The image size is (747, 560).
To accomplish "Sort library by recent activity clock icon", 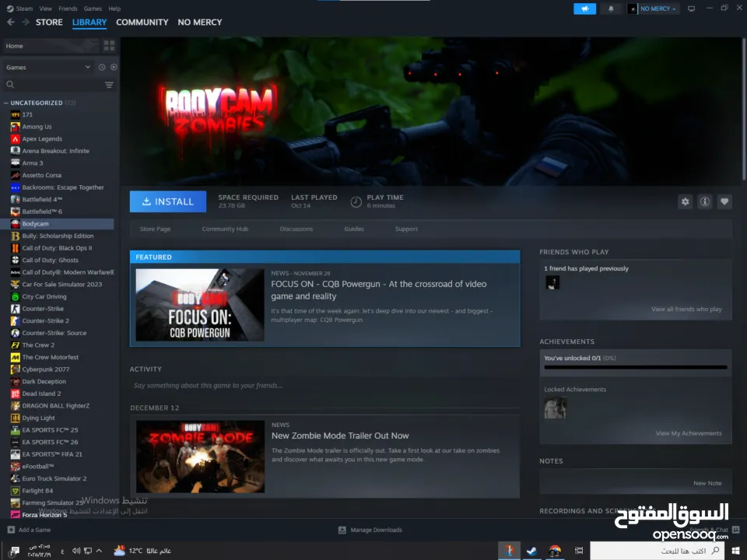I will tap(102, 68).
